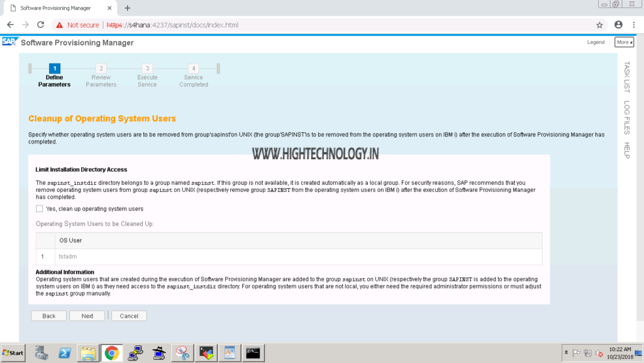
Task: Select step 2 Review Parameters
Action: [101, 76]
